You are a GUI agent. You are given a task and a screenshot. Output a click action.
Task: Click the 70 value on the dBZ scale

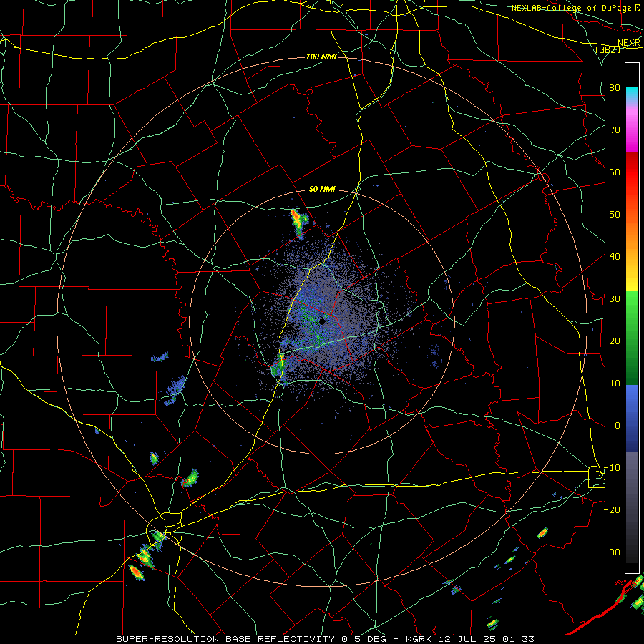[615, 130]
